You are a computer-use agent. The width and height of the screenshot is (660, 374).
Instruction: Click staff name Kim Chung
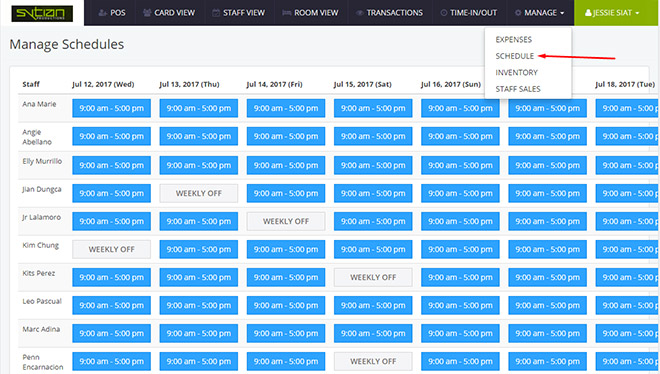pos(40,245)
